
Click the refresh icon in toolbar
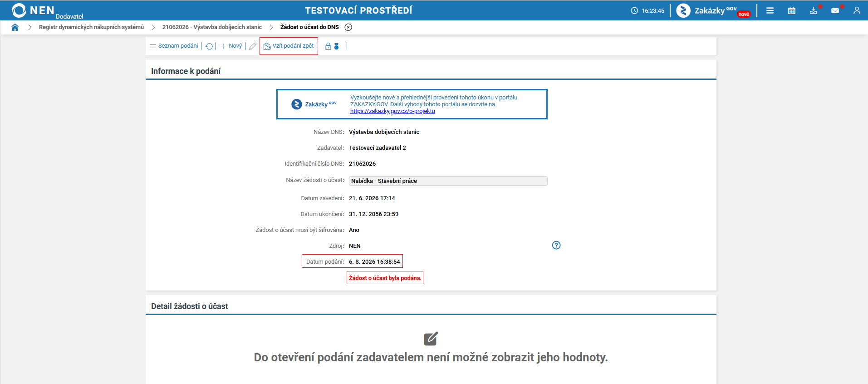(x=209, y=46)
